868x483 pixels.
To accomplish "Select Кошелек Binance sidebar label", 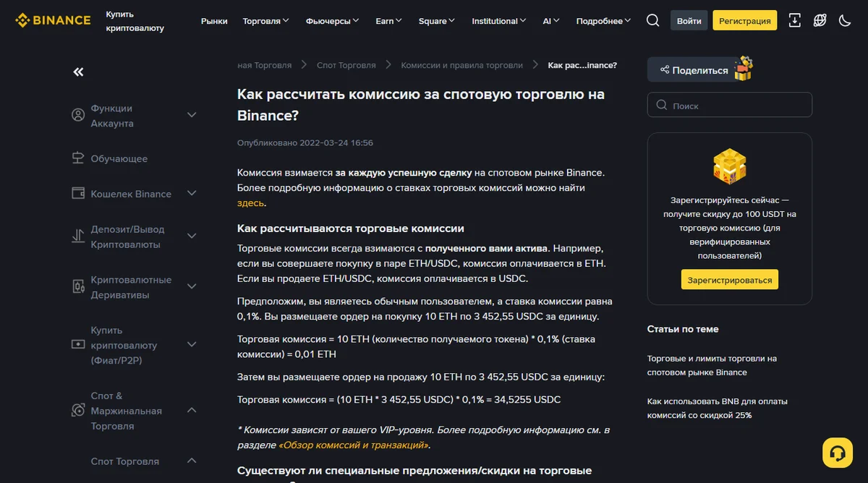I will pos(131,194).
